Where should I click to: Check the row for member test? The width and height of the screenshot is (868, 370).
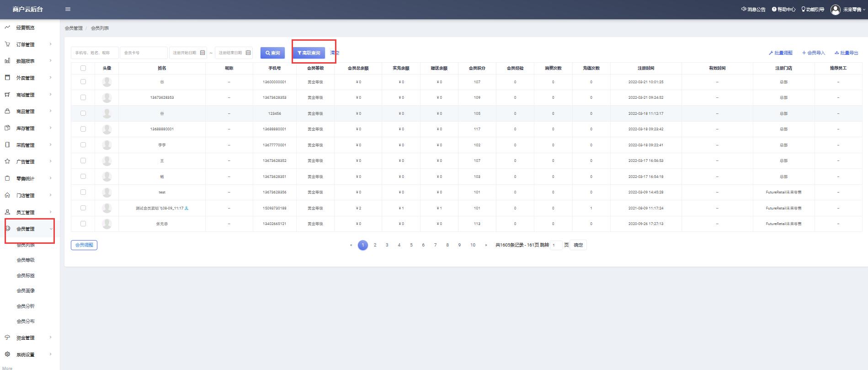83,192
